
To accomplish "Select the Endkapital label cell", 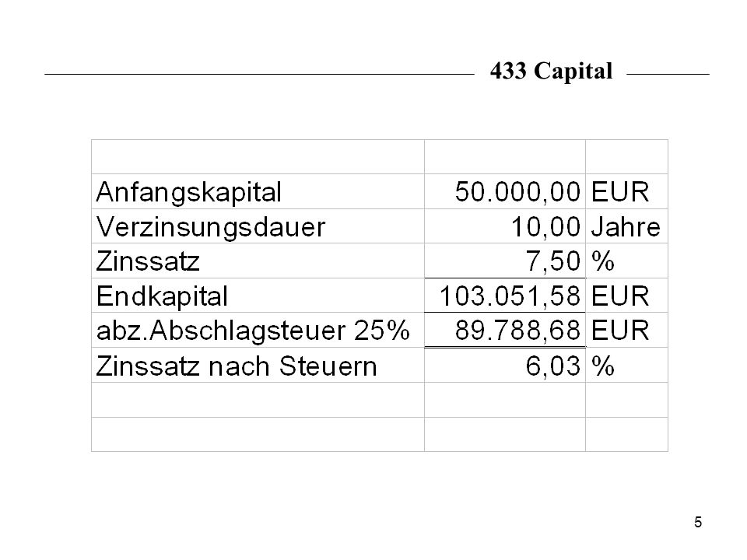I will click(258, 296).
